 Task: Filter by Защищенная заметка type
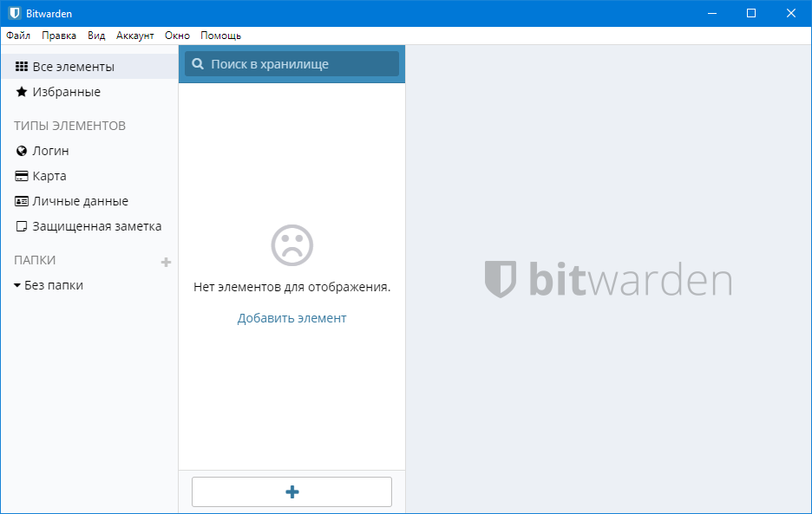tap(89, 226)
